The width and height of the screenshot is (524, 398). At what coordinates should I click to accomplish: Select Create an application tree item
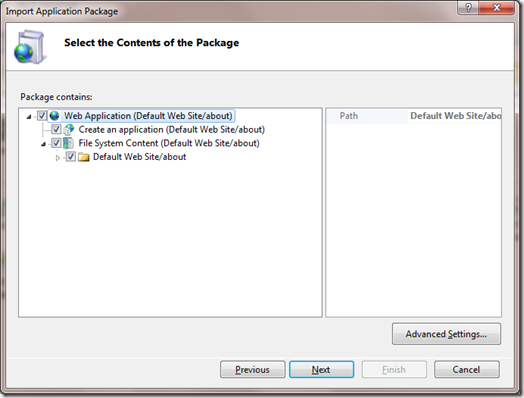(171, 129)
